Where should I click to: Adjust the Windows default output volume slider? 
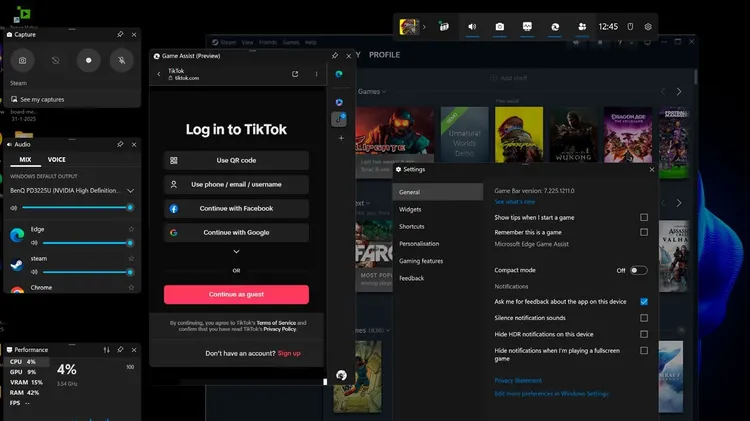pyautogui.click(x=77, y=208)
